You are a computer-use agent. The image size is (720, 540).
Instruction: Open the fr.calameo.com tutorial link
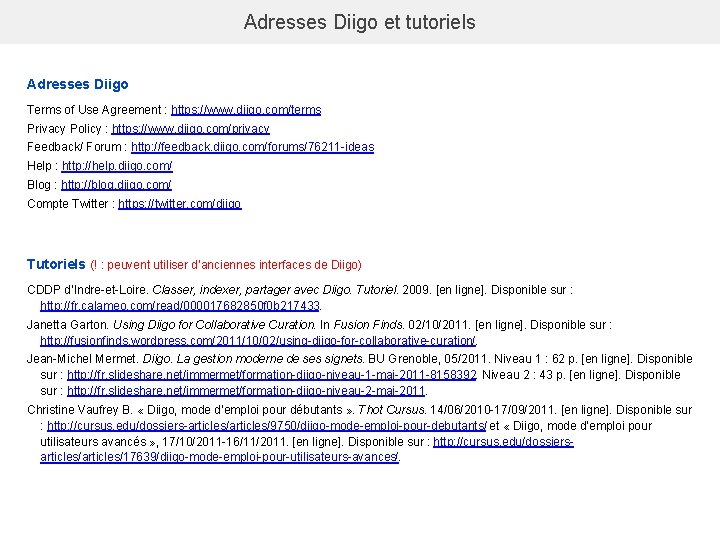point(180,306)
